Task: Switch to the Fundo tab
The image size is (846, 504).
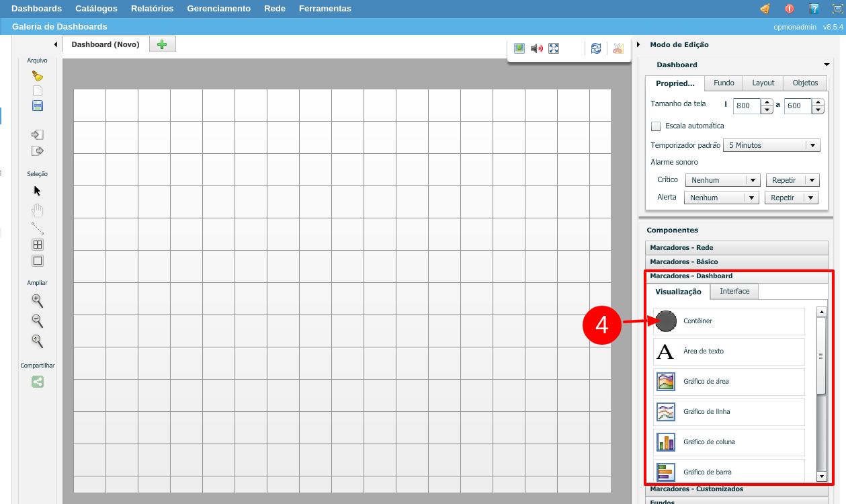Action: [724, 83]
